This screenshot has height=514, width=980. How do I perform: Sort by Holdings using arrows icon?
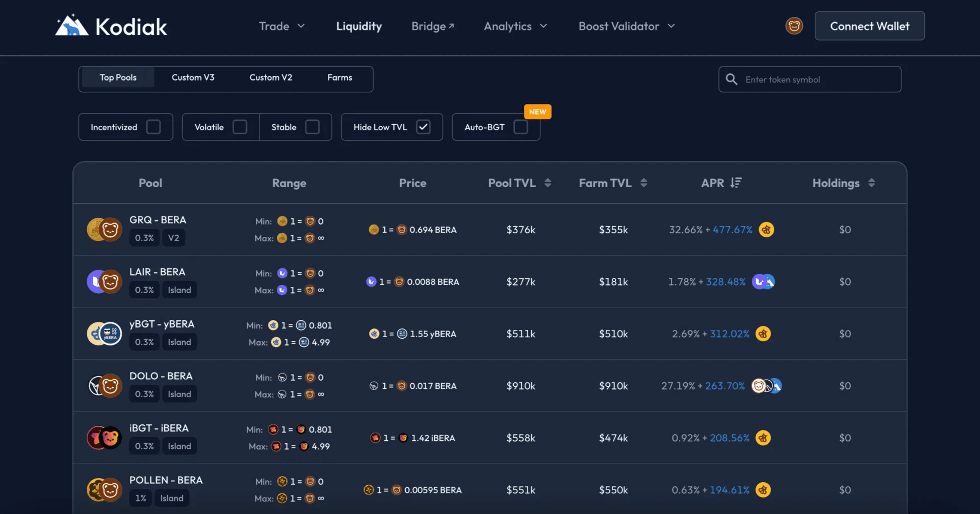point(871,183)
